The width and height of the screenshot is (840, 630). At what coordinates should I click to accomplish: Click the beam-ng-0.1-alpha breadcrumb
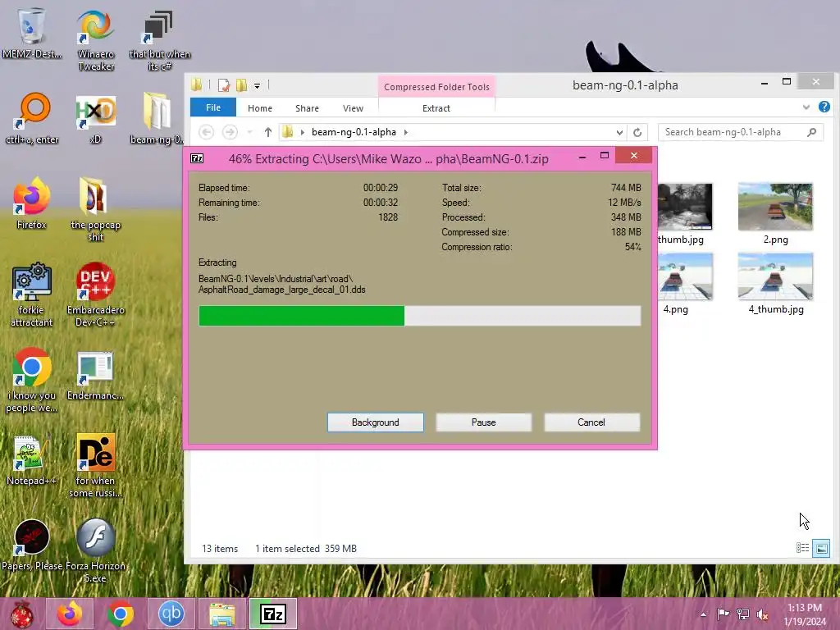click(x=354, y=132)
